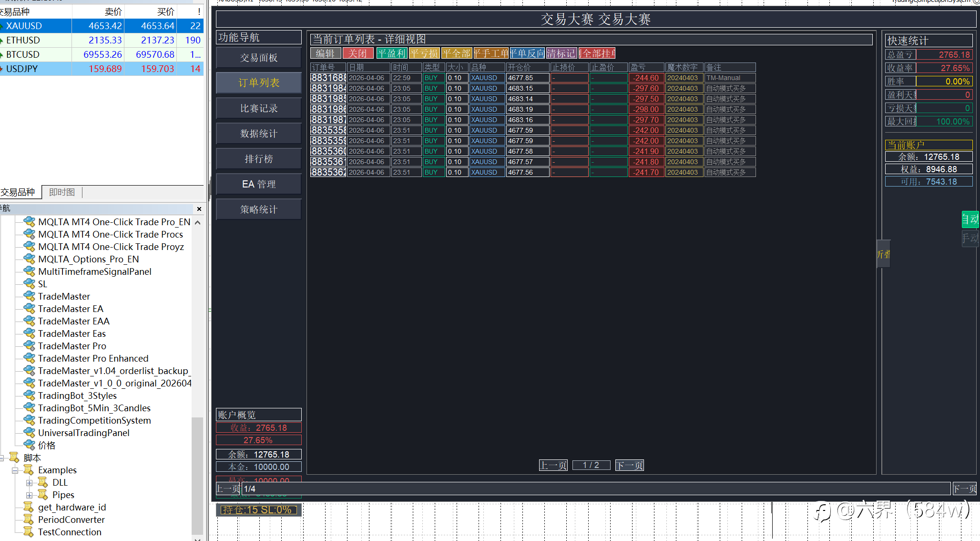Collapse the Examples folder tree node

coord(15,470)
